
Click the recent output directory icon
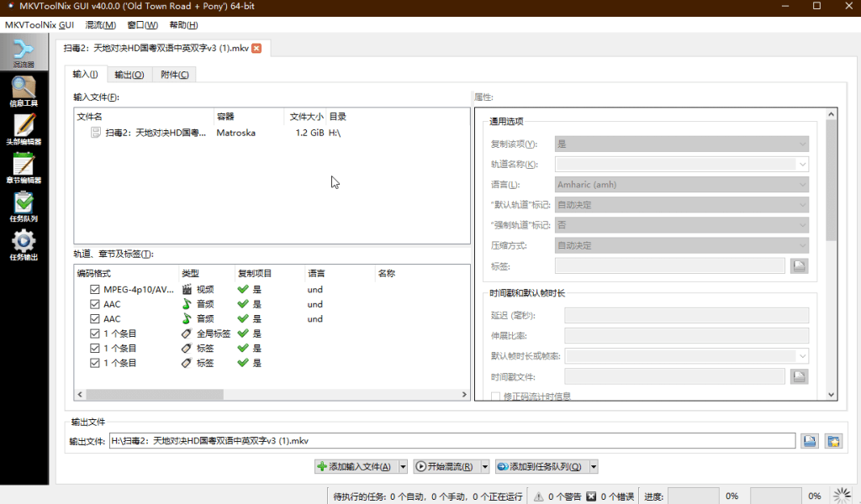[833, 441]
